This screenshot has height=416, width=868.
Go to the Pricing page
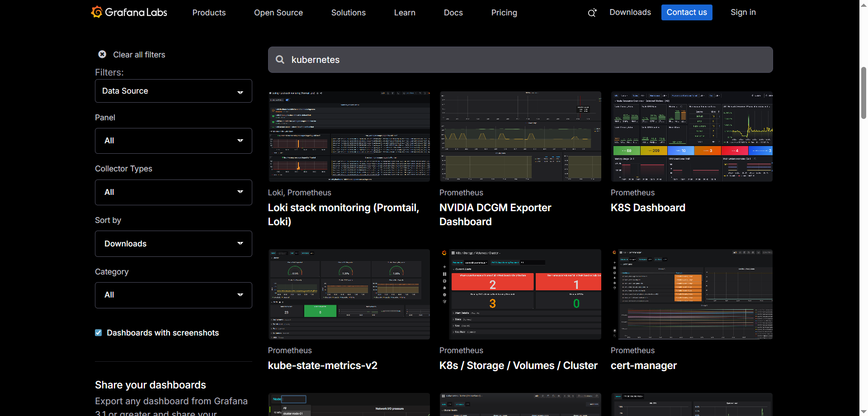504,13
